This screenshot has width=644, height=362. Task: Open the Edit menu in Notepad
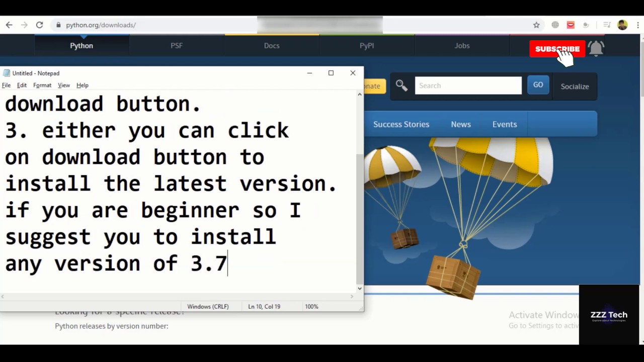tap(22, 85)
